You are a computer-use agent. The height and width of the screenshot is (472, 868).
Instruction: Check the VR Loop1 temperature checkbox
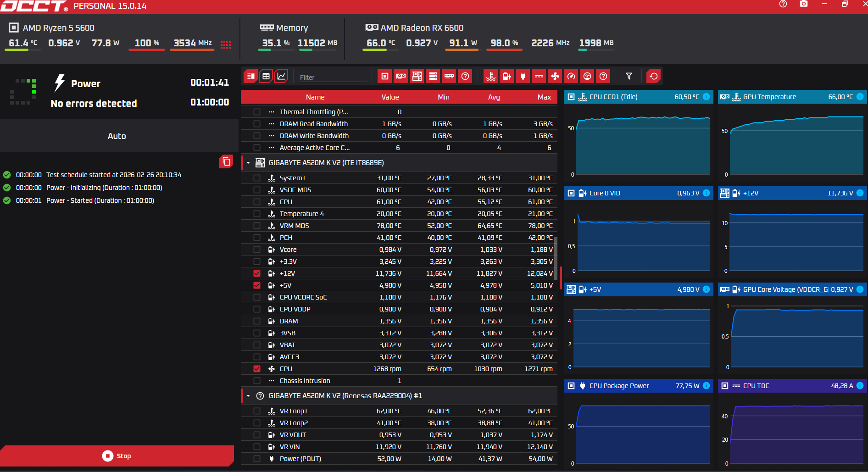[257, 411]
